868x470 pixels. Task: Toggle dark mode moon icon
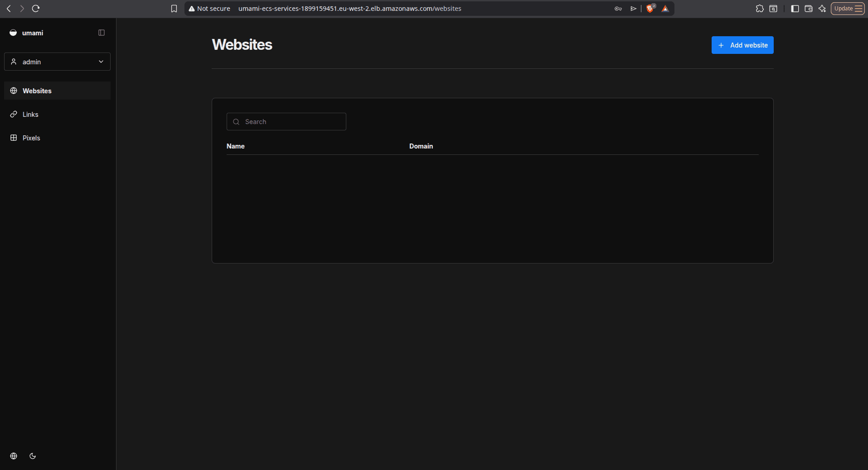[x=33, y=456]
